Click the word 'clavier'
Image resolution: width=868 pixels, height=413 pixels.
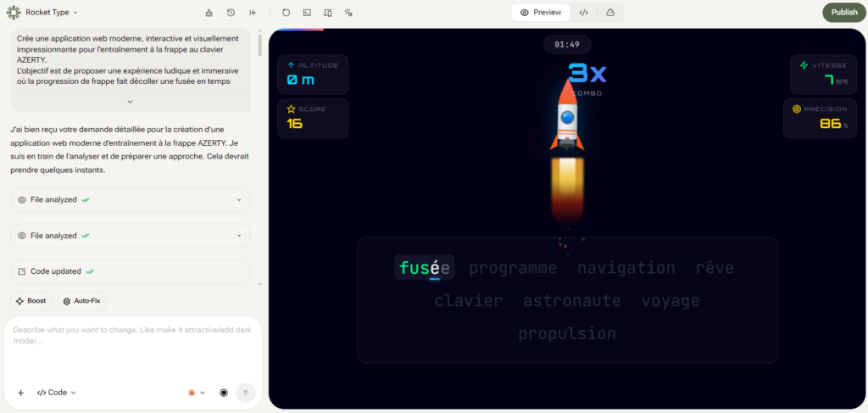coord(468,301)
